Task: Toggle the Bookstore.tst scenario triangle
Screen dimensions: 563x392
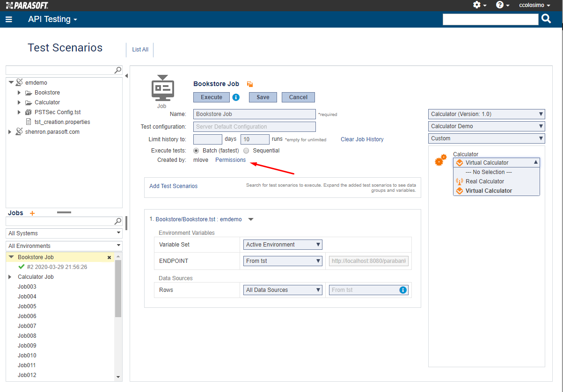Action: [250, 219]
